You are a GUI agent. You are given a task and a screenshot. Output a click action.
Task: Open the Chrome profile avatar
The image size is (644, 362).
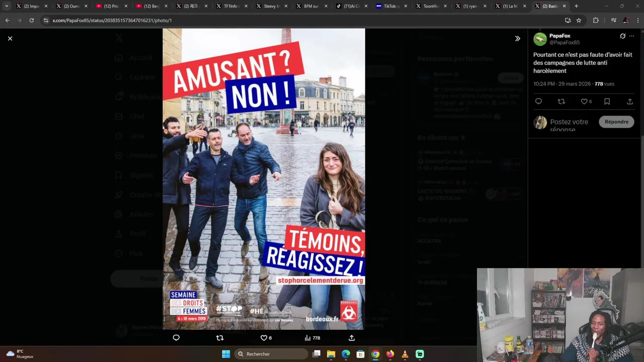tap(626, 20)
